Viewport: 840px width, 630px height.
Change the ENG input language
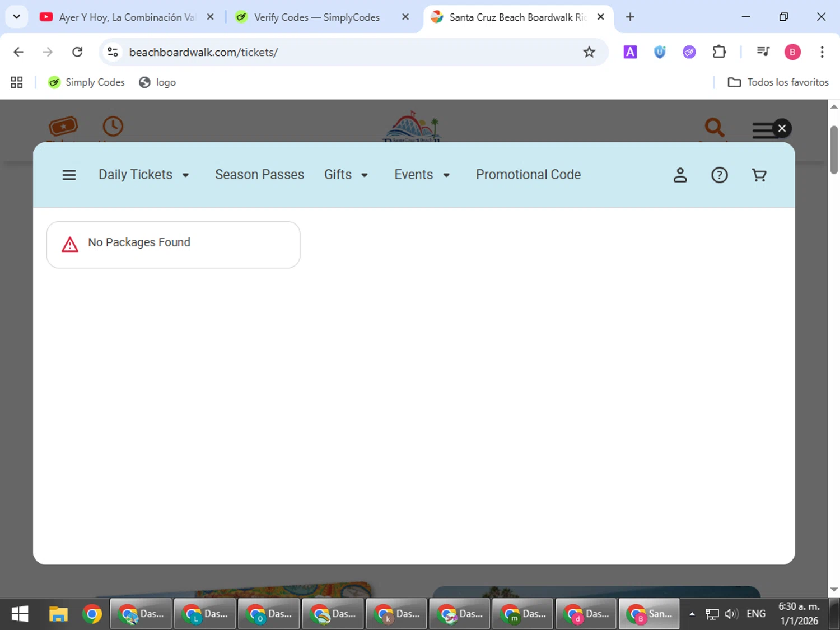[756, 614]
